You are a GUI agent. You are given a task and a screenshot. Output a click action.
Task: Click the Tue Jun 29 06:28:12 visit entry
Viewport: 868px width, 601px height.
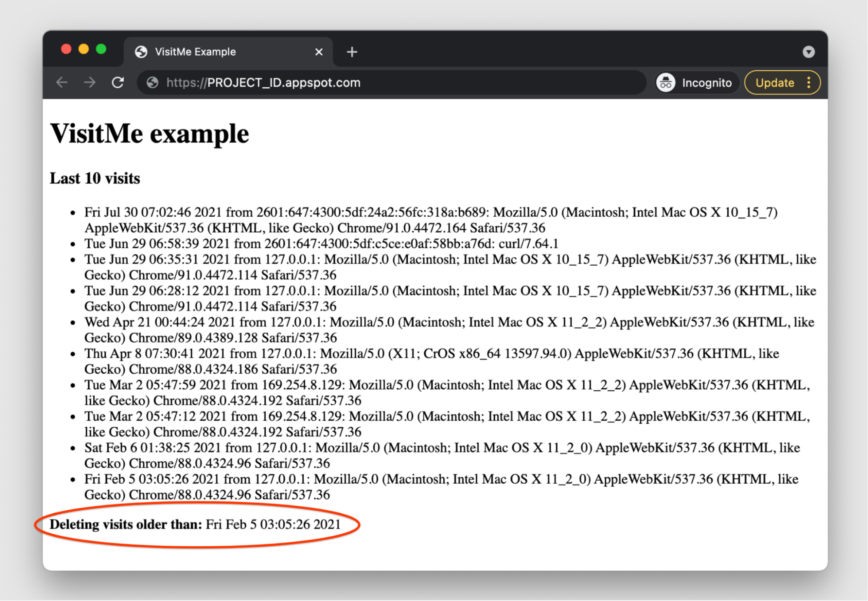(x=450, y=298)
